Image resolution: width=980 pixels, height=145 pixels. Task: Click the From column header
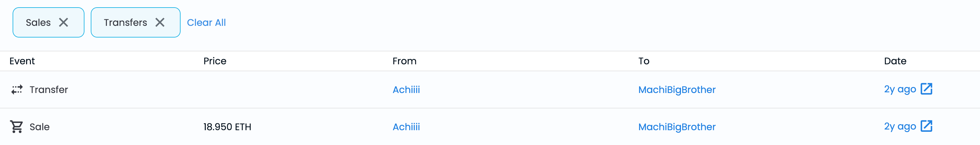[x=404, y=61]
